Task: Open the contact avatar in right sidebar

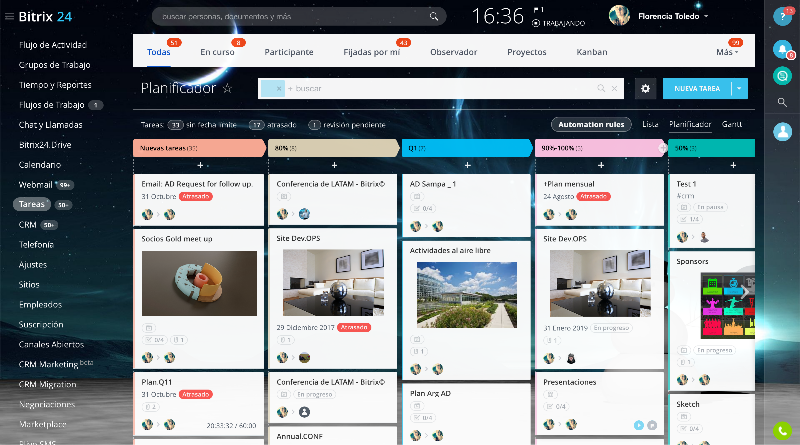Action: tap(782, 131)
